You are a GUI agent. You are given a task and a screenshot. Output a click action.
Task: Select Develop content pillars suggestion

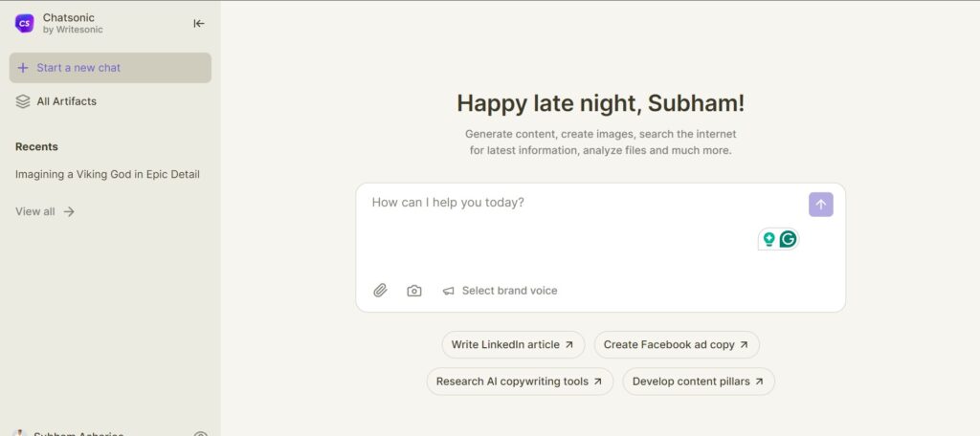(x=699, y=381)
